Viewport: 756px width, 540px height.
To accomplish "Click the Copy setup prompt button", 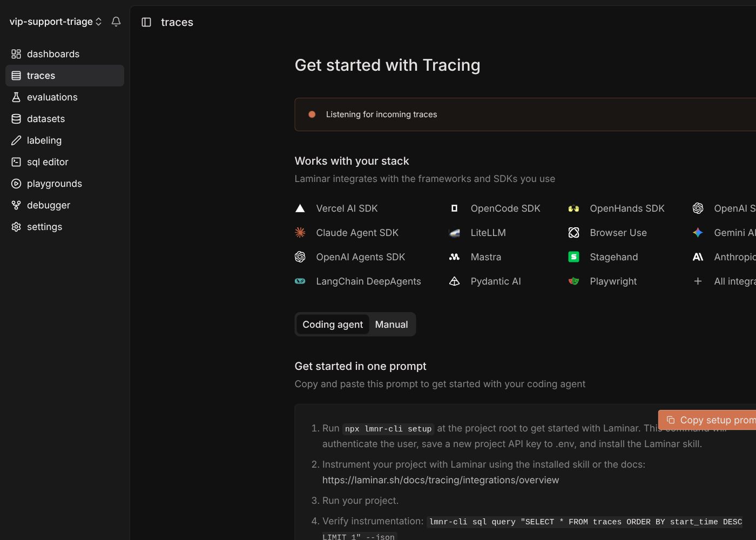I will (x=707, y=420).
